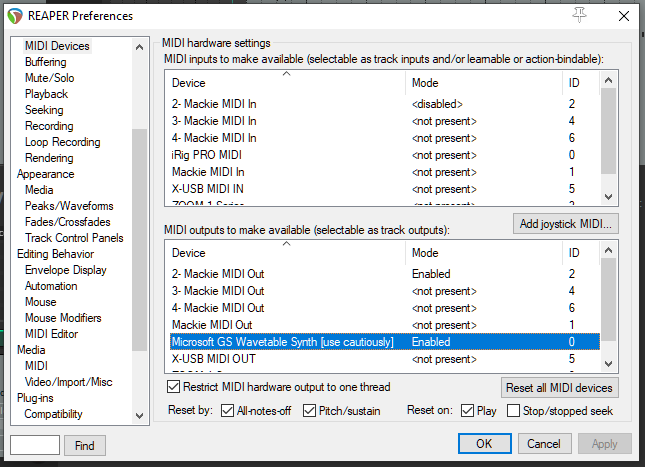Confirm preferences with OK button
Viewport: 645px width, 467px height.
coord(485,444)
